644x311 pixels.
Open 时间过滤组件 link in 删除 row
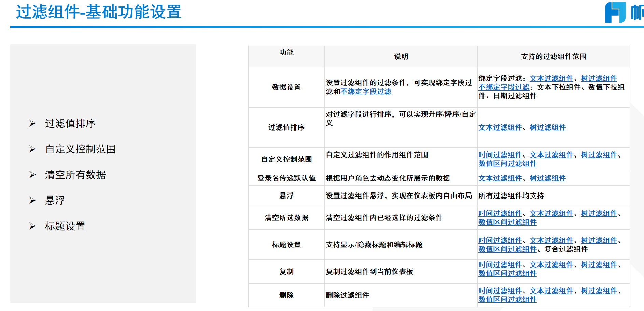[x=500, y=291]
